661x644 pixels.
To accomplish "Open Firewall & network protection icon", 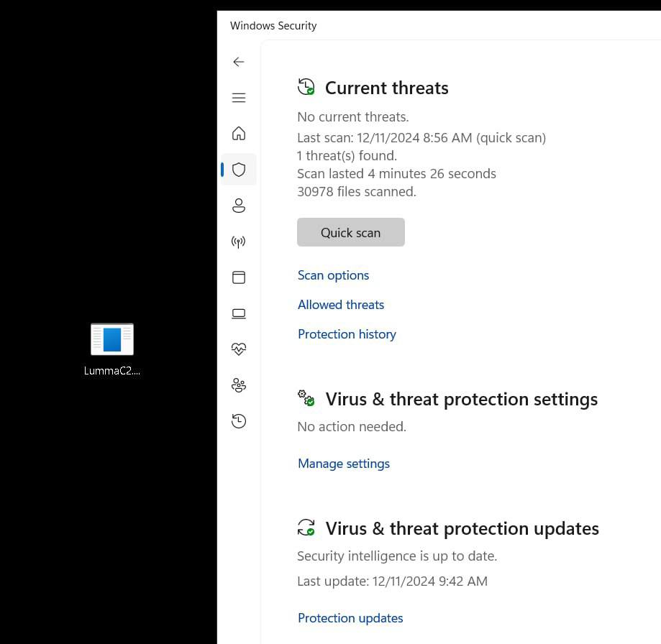I will pyautogui.click(x=239, y=241).
